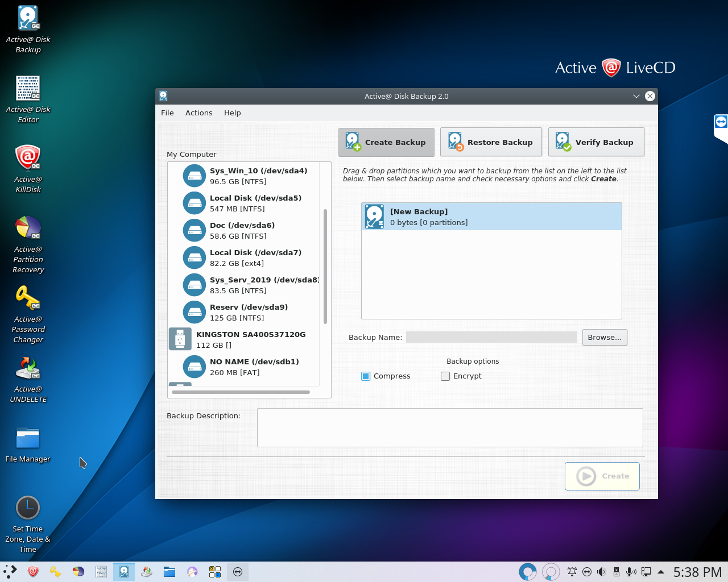Open Active@ Disk Editor desktop icon
This screenshot has height=582, width=728.
point(28,88)
